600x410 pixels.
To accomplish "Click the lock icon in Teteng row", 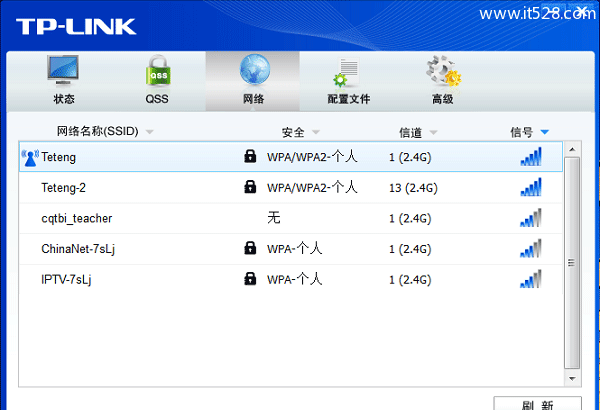I will coord(250,156).
